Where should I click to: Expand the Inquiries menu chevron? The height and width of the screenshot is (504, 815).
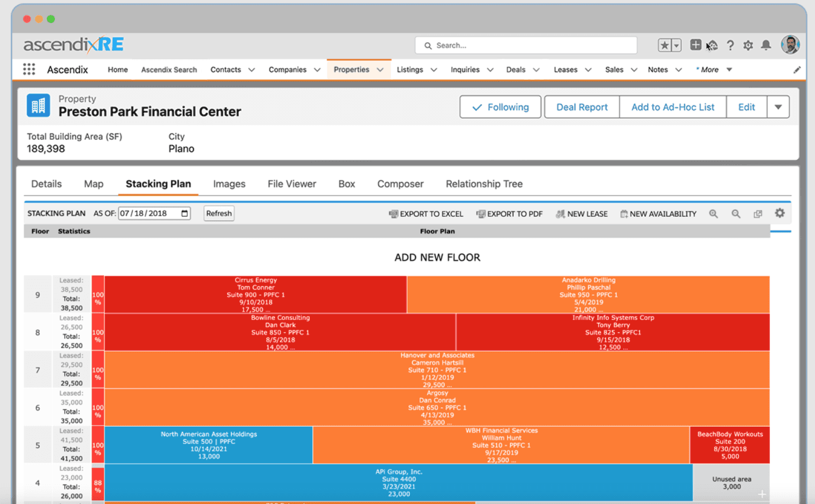[490, 70]
